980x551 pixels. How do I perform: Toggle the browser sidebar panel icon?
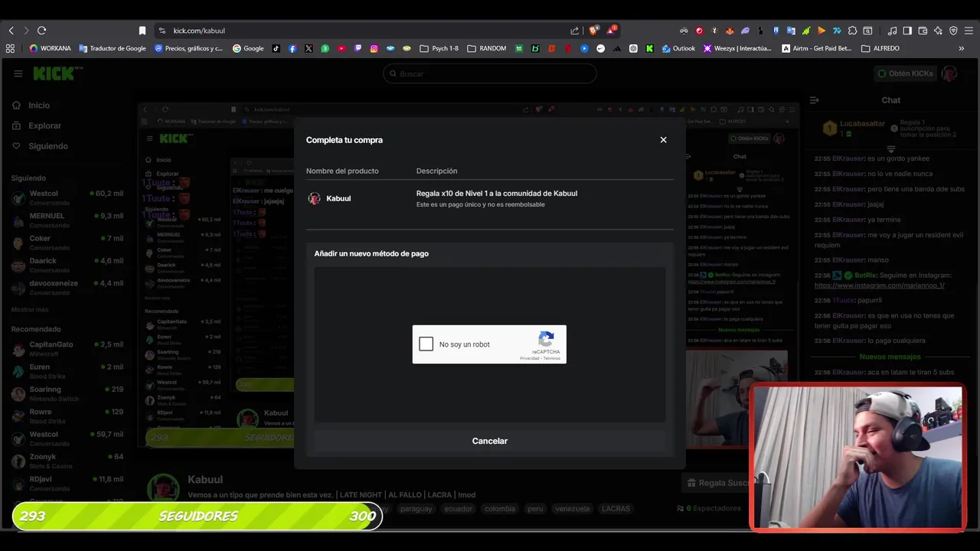pos(907,31)
